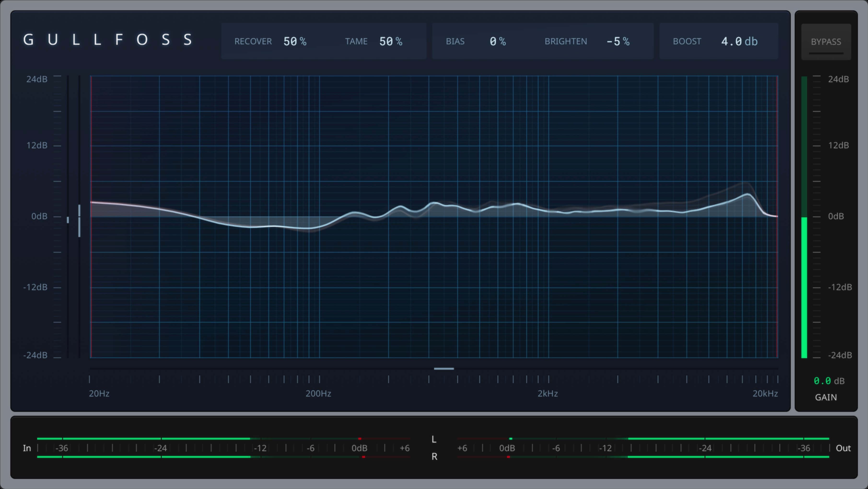Click the RECOVER label
Viewport: 868px width, 489px height.
253,41
